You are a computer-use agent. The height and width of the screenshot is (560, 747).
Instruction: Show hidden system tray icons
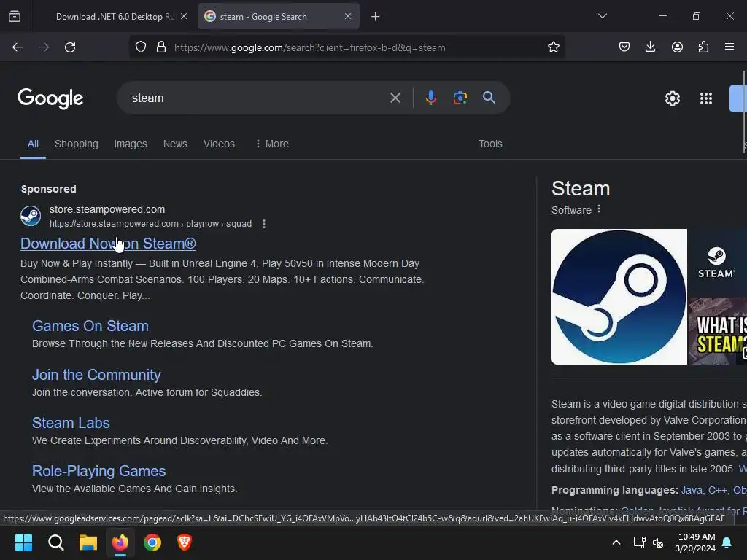tap(616, 542)
